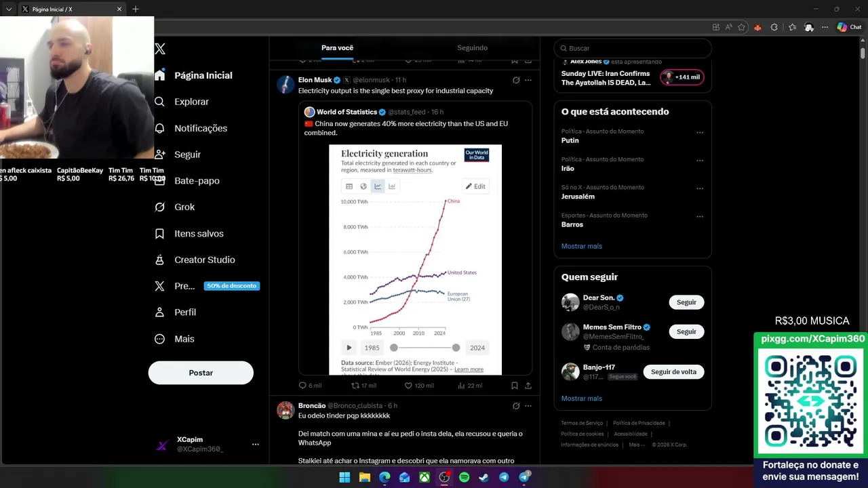The width and height of the screenshot is (868, 488).
Task: Open the browser profile avatar
Action: tap(809, 27)
